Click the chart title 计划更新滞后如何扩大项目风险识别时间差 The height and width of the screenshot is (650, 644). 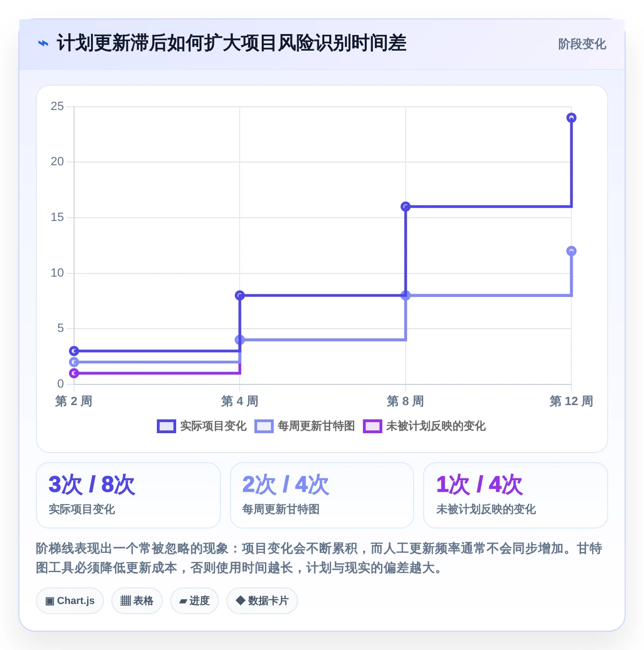point(231,44)
